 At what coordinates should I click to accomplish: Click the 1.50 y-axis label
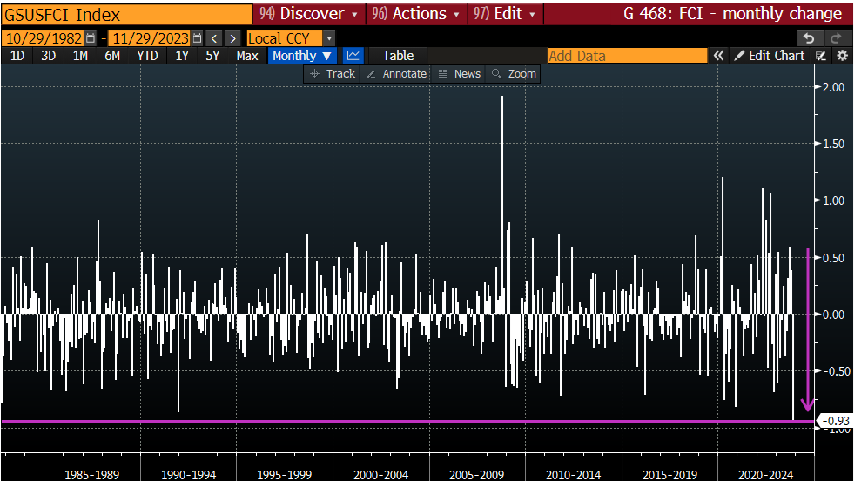[x=833, y=144]
